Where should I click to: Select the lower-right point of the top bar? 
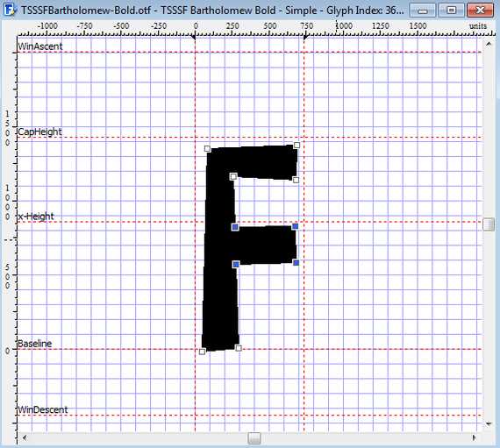tap(296, 180)
